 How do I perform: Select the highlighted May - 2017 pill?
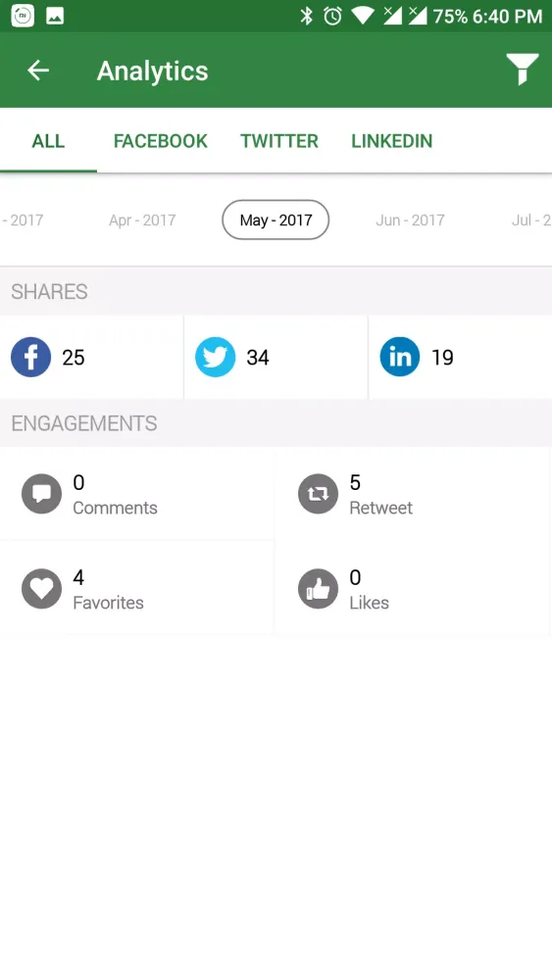tap(276, 220)
